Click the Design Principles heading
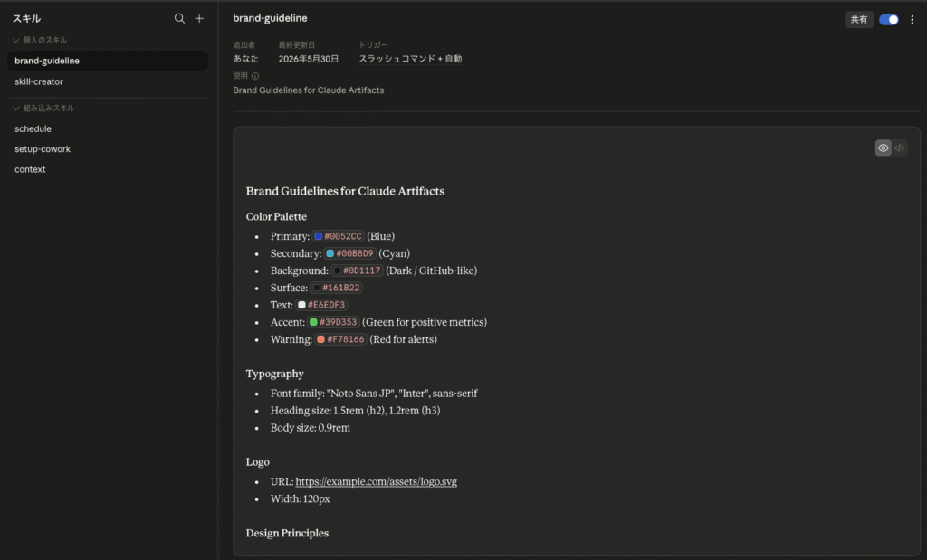 (287, 533)
